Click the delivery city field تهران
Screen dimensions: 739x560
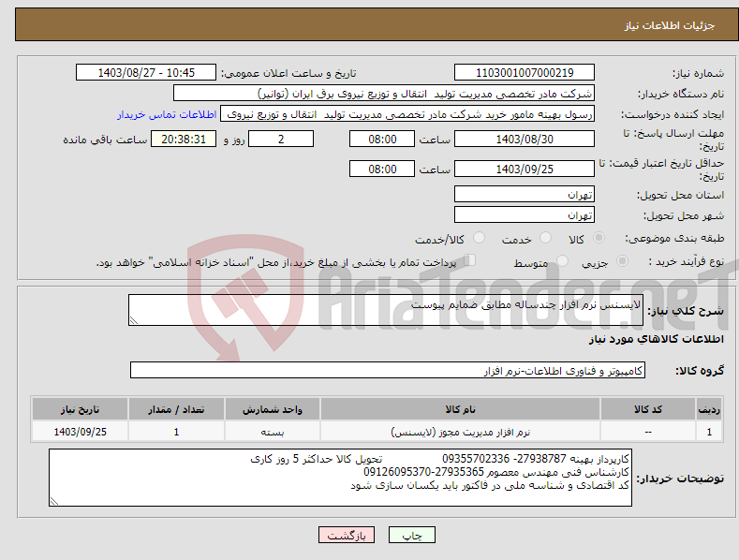click(x=525, y=215)
